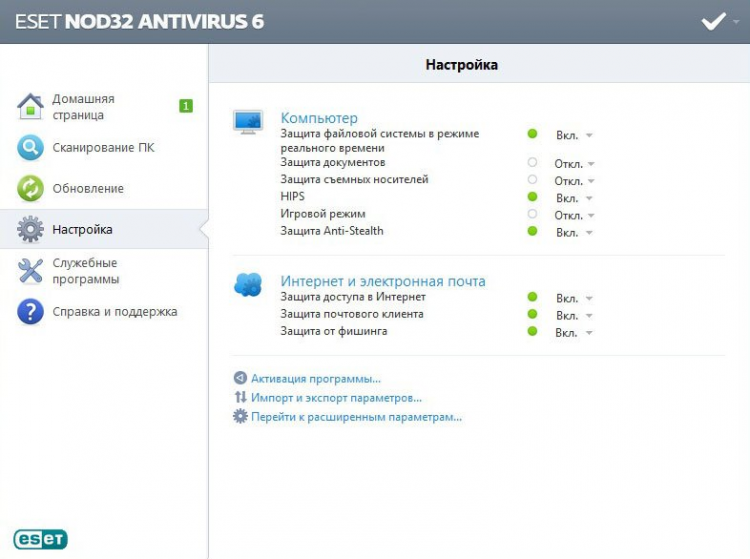The height and width of the screenshot is (559, 750).
Task: Open Служебные программы section
Action: pos(104,271)
